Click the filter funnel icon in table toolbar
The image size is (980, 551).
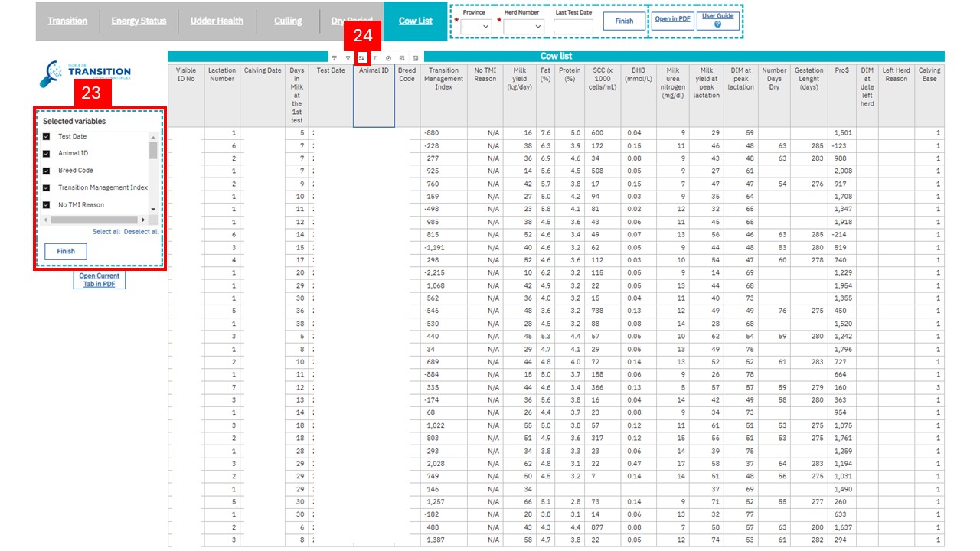click(x=348, y=57)
